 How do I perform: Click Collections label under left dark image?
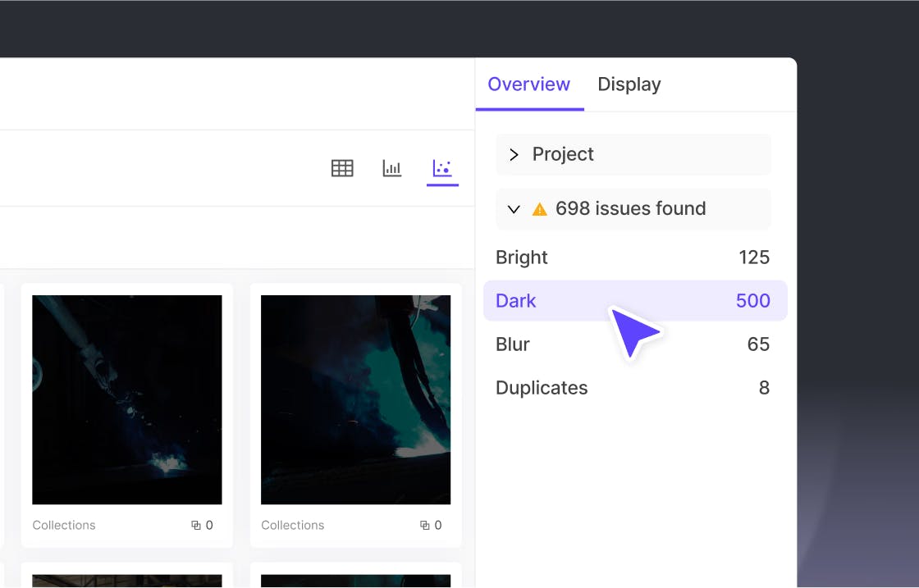point(64,526)
